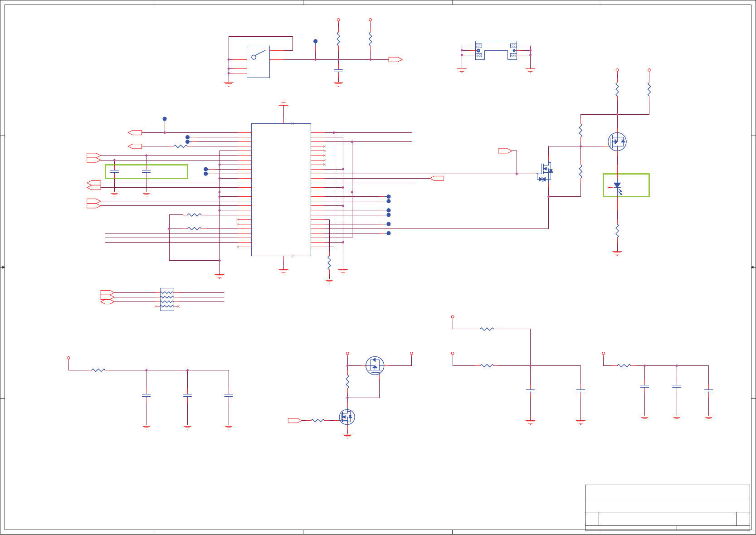756x535 pixels.
Task: Select the input port feeding the bottom gate resistor
Action: (x=295, y=421)
